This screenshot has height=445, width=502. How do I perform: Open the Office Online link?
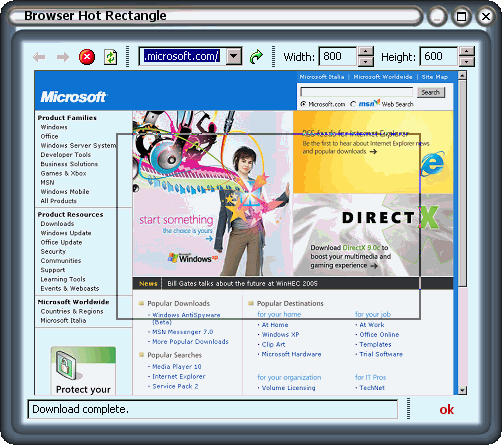[x=379, y=334]
